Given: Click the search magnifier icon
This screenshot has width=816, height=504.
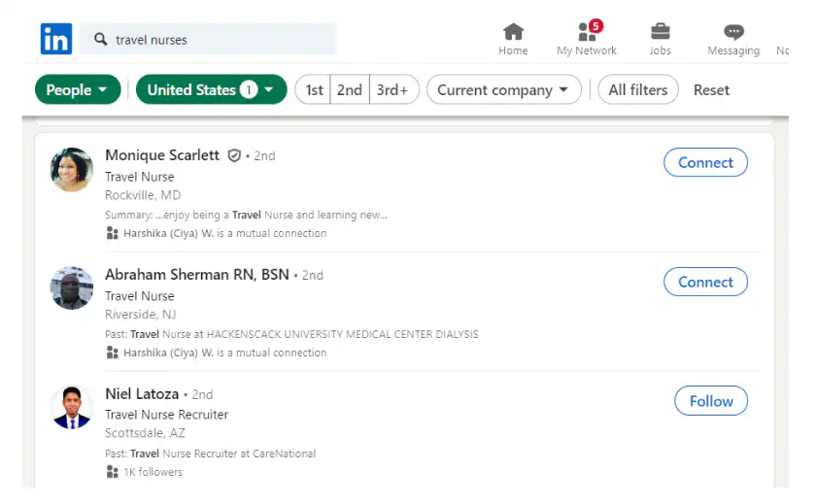Looking at the screenshot, I should coord(100,40).
